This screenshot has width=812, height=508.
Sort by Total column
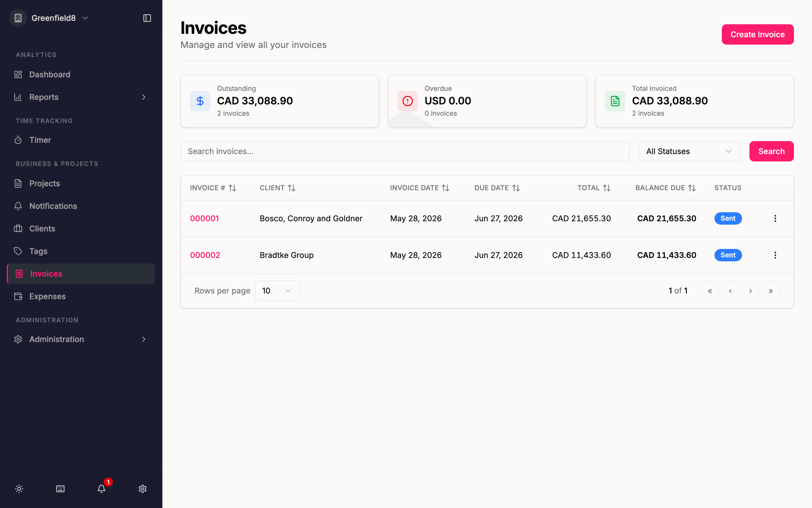click(x=594, y=188)
